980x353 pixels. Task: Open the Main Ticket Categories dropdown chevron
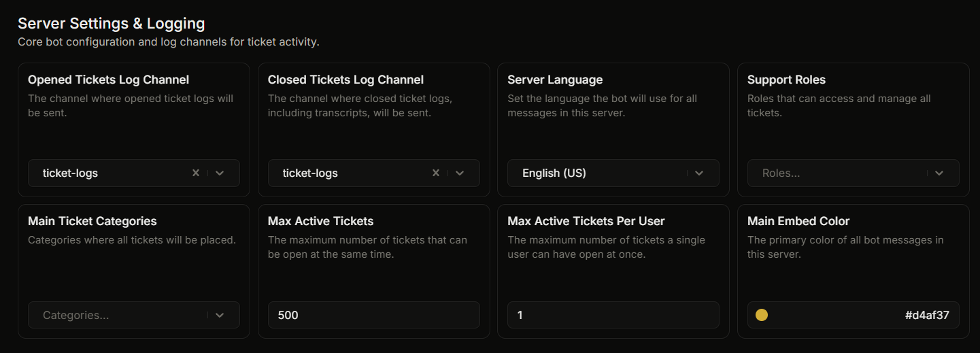[220, 315]
